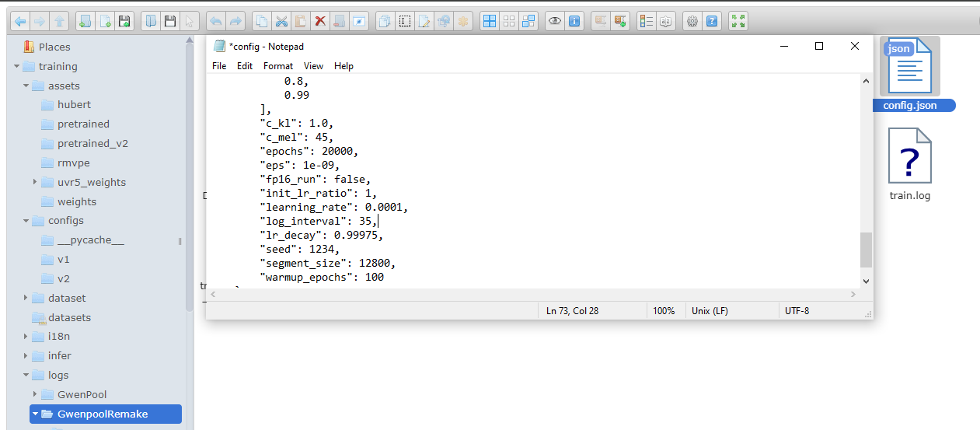Image resolution: width=980 pixels, height=430 pixels.
Task: Open the File menu in Notepad
Action: point(219,66)
